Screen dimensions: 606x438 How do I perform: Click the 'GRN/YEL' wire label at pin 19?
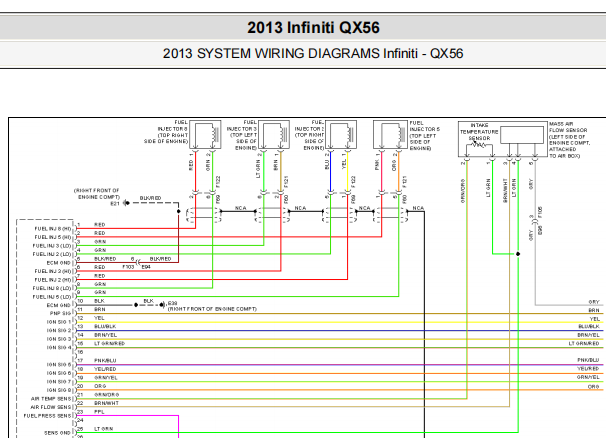pyautogui.click(x=106, y=378)
